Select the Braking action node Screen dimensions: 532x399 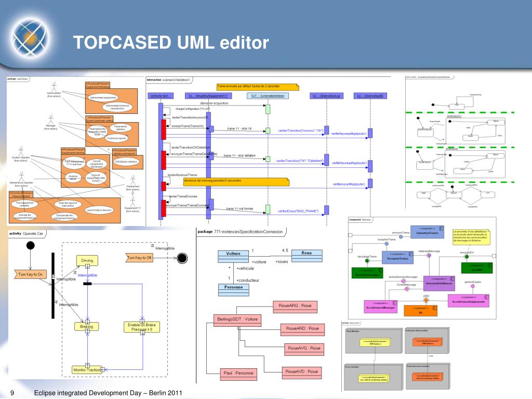pyautogui.click(x=87, y=327)
